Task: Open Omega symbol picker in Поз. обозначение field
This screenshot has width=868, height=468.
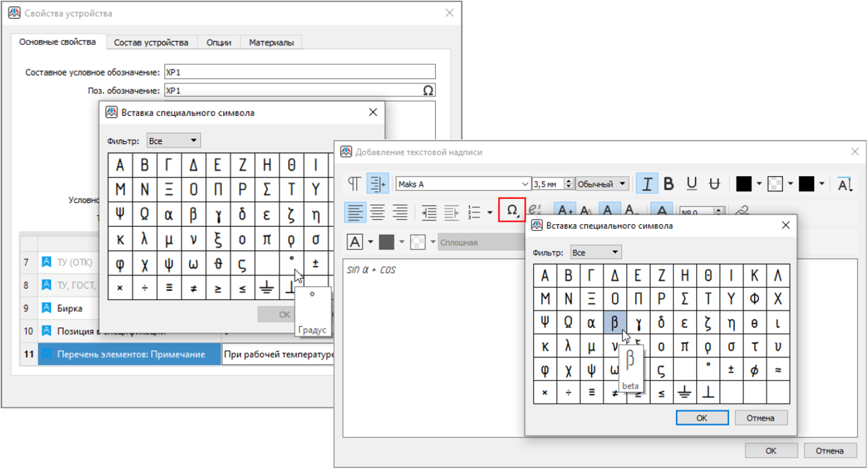Action: [x=428, y=91]
